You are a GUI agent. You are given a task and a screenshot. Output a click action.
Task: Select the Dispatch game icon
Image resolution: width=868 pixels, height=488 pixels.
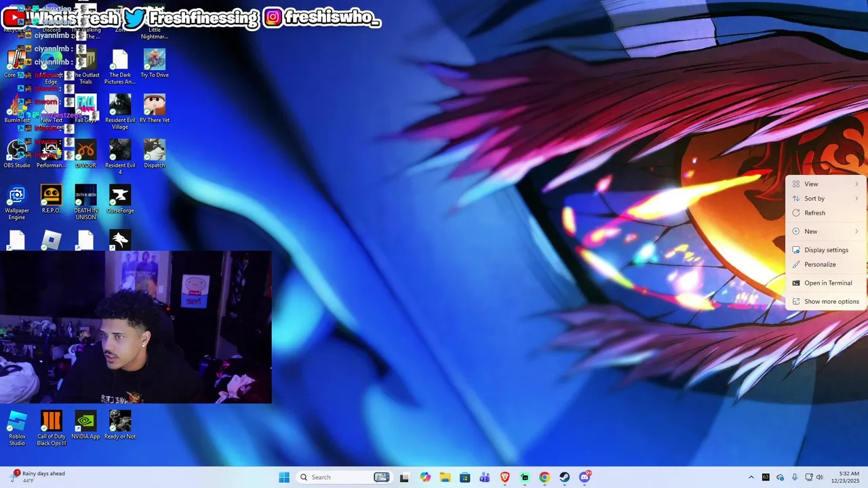pyautogui.click(x=155, y=154)
